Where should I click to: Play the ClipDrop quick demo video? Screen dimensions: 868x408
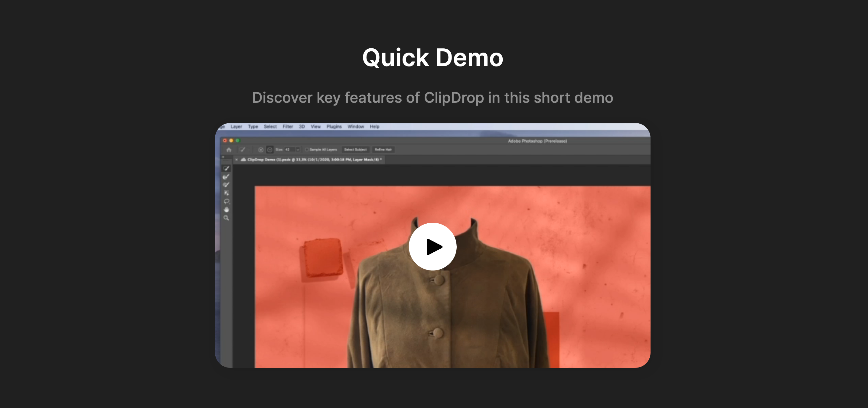[433, 246]
